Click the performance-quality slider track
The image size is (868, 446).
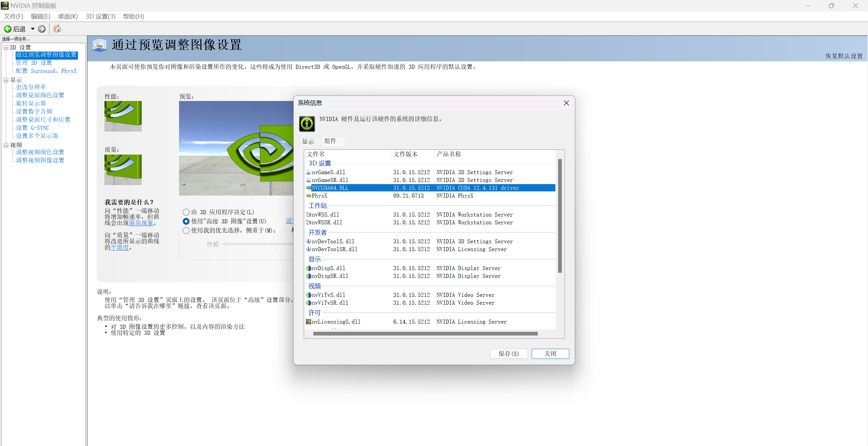click(258, 244)
